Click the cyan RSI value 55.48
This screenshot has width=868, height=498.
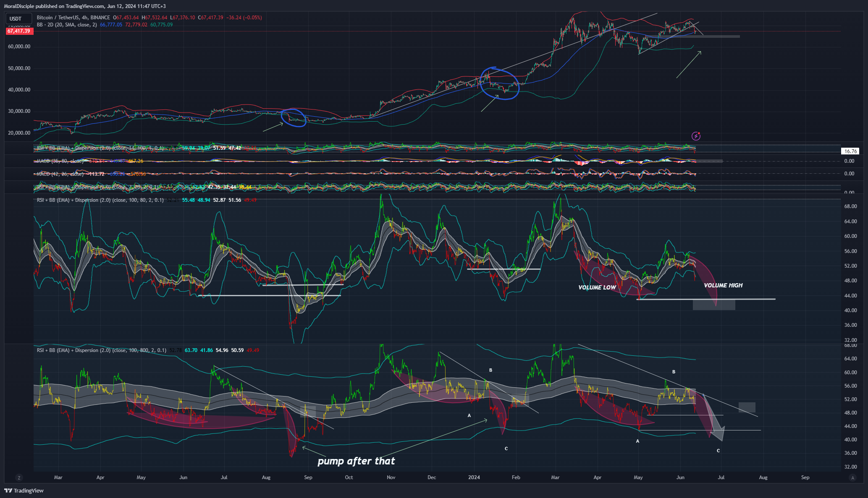pos(189,200)
